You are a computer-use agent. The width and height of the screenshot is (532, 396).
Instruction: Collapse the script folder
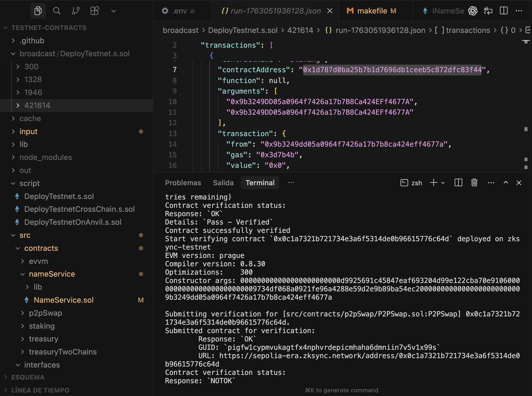76,183
